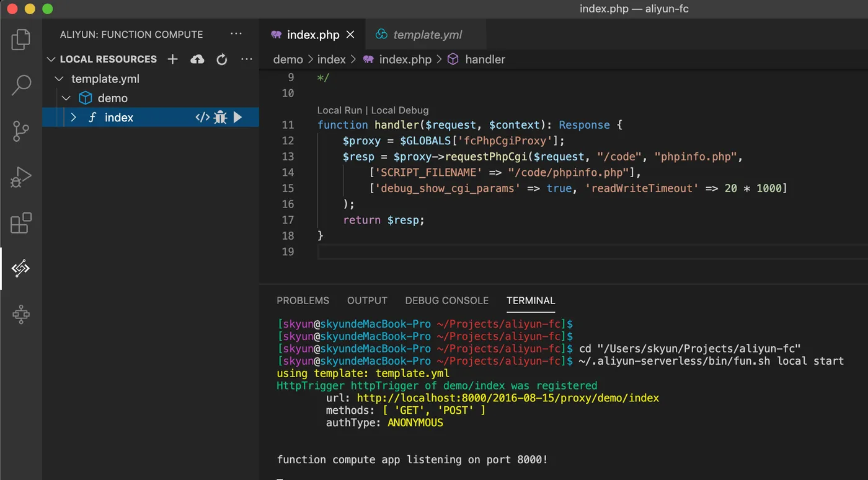Open the Extensions view
Screen dimensions: 868x480
point(21,223)
